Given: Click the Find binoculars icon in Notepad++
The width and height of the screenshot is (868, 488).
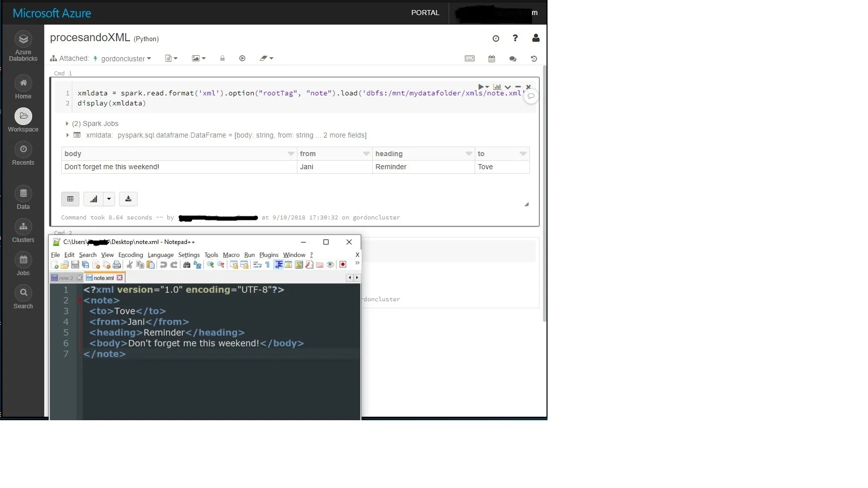Looking at the screenshot, I should 187,265.
